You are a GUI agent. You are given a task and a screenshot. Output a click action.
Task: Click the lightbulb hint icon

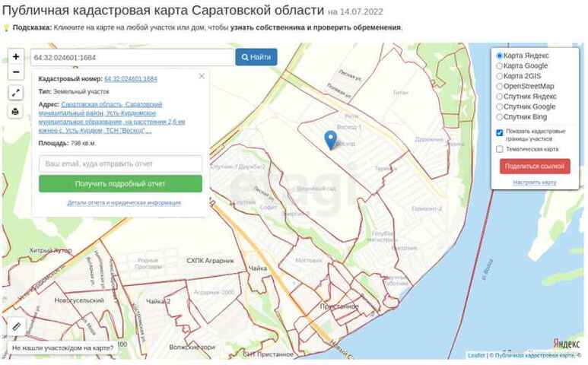[x=6, y=27]
